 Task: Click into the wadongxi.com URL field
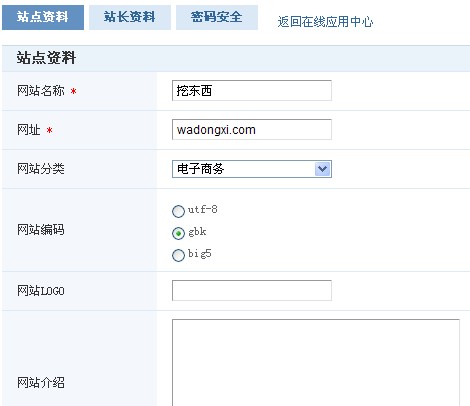coord(252,129)
